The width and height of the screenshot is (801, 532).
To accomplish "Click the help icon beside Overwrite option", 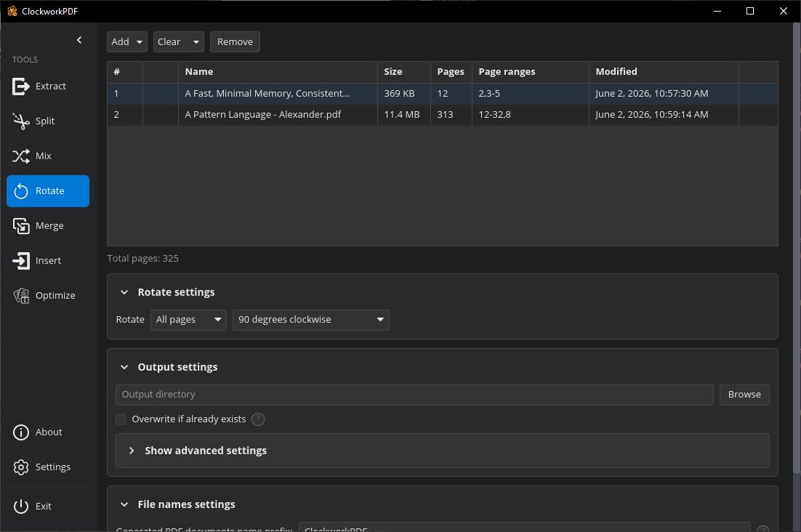I will [x=258, y=419].
